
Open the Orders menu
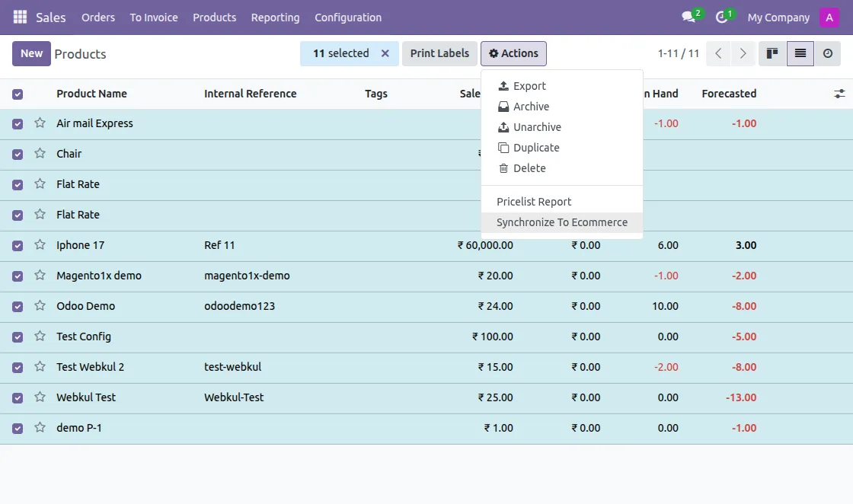[98, 18]
